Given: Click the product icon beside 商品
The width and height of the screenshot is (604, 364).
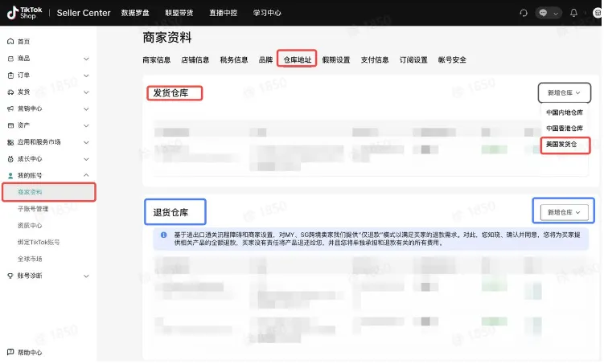Looking at the screenshot, I should point(10,59).
